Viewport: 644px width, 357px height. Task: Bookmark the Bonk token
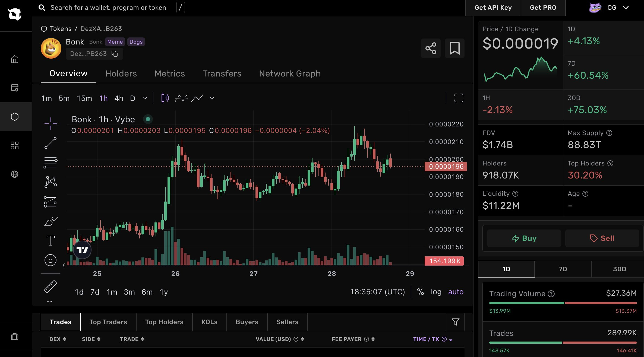coord(454,48)
